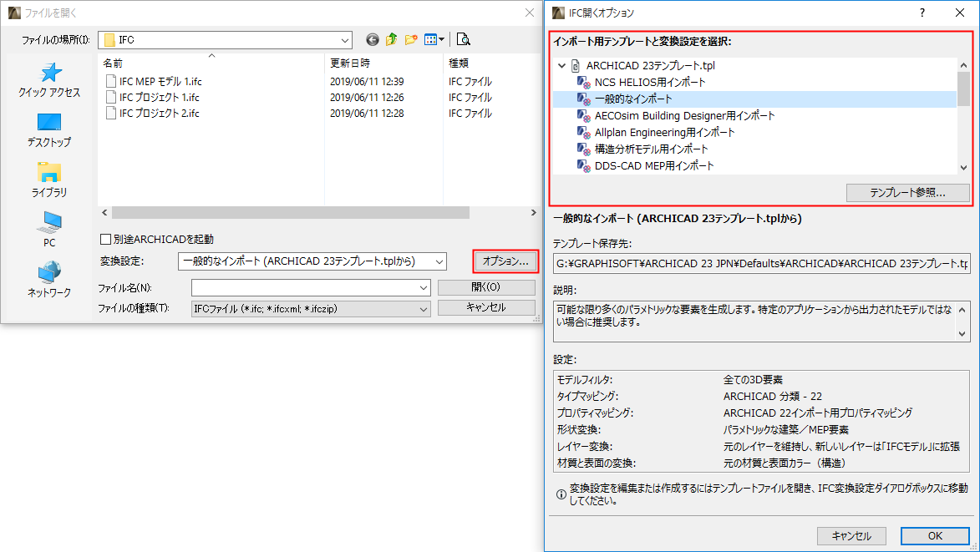The width and height of the screenshot is (980, 552).
Task: Open the ファイルの種類 file type dropdown
Action: tap(424, 309)
